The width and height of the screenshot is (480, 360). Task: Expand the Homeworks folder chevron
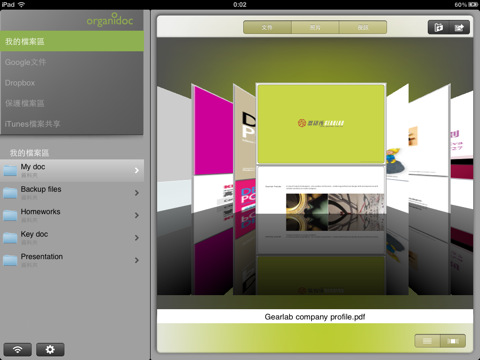[x=137, y=215]
